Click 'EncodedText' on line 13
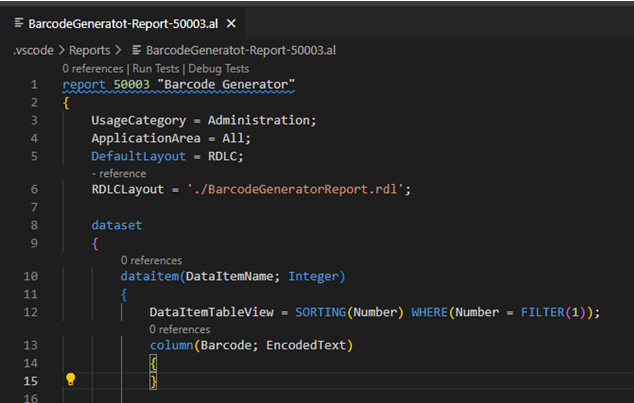 (x=306, y=345)
